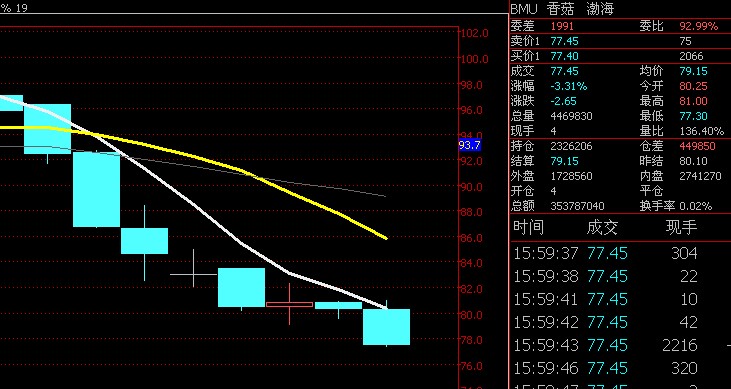Click the 持仓 value 2326206
This screenshot has width=731, height=389.
click(x=572, y=146)
